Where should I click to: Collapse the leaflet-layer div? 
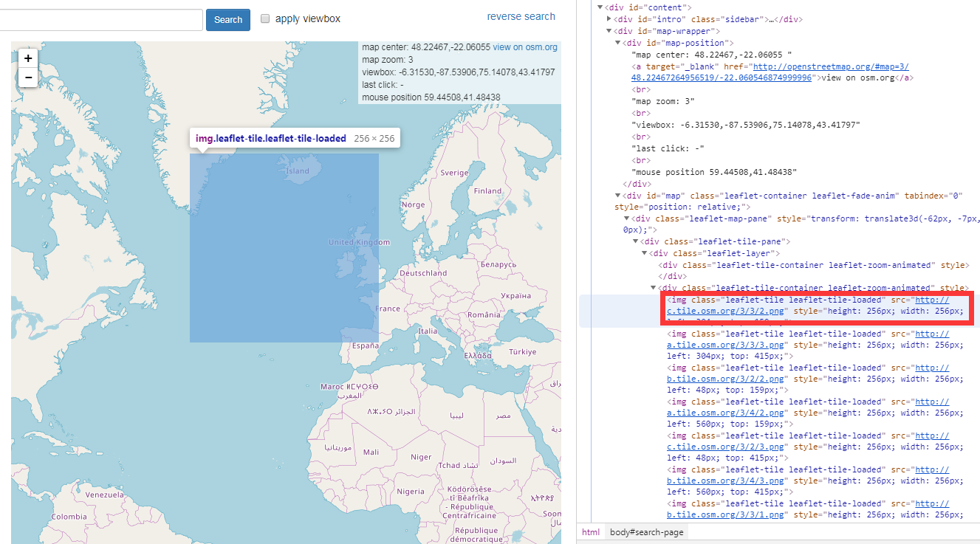645,252
